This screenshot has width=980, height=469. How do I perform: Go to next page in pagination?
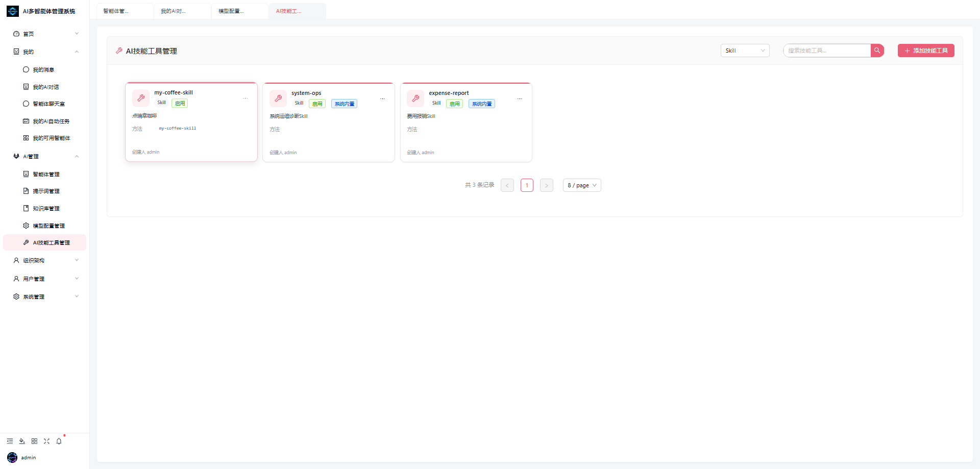point(546,185)
